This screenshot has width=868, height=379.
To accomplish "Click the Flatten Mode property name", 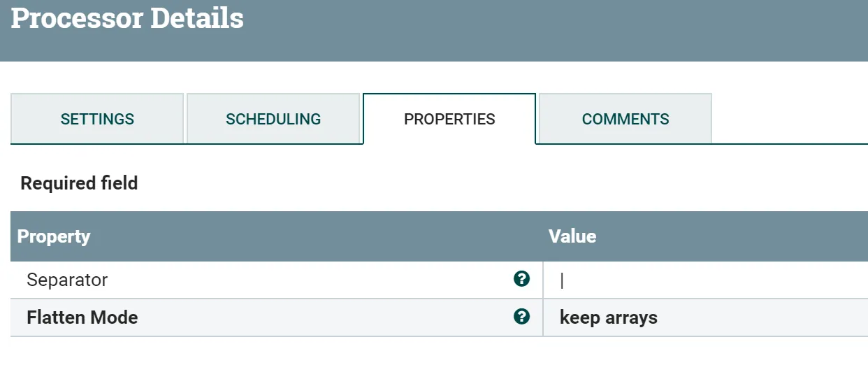I will (x=82, y=317).
